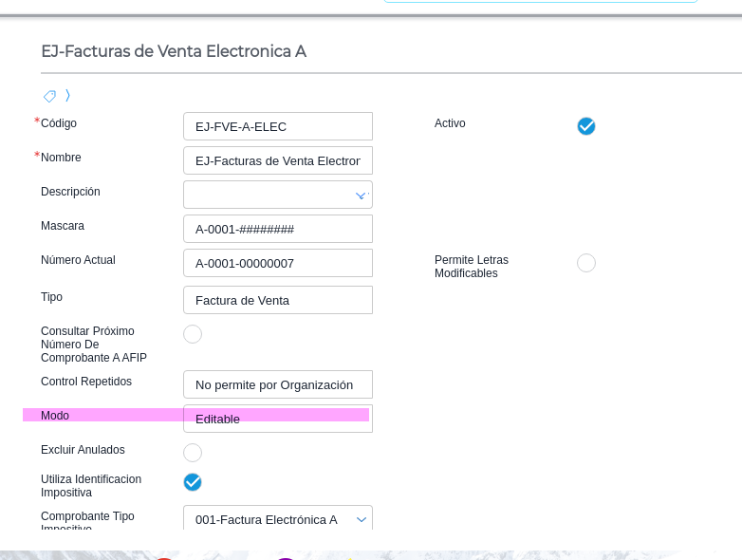Click the Número Actual field
Viewport: 742px width, 560px height.
coord(277,263)
